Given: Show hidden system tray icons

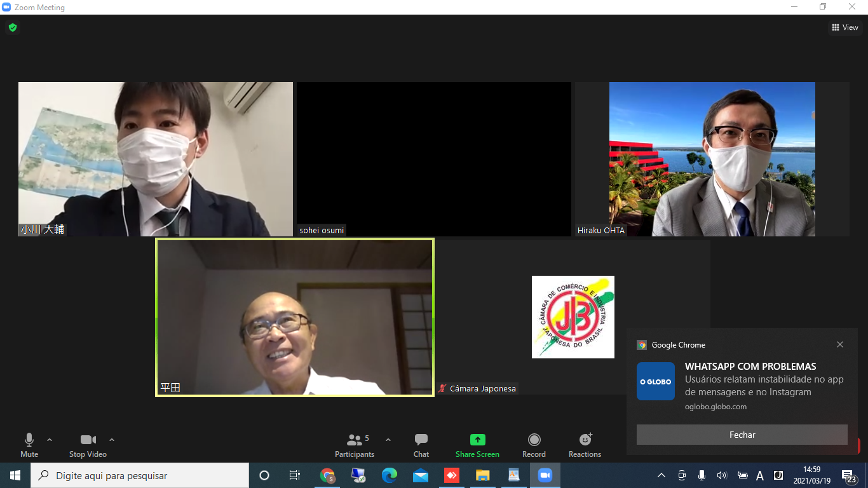Looking at the screenshot, I should coord(661,475).
